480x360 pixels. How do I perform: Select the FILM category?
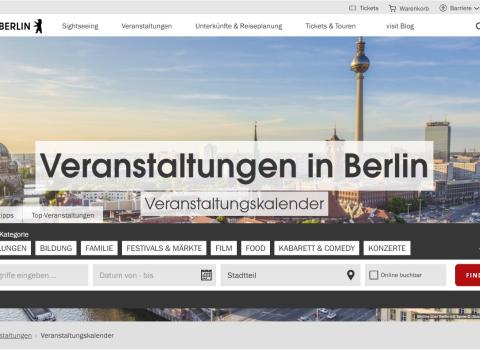tap(224, 248)
